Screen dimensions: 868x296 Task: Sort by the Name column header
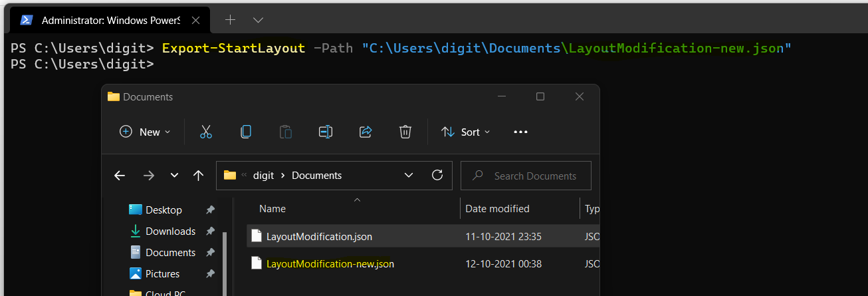[x=272, y=209]
